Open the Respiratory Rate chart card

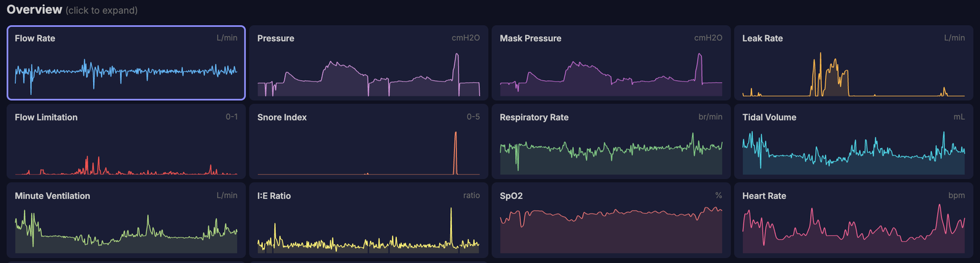[x=611, y=141]
